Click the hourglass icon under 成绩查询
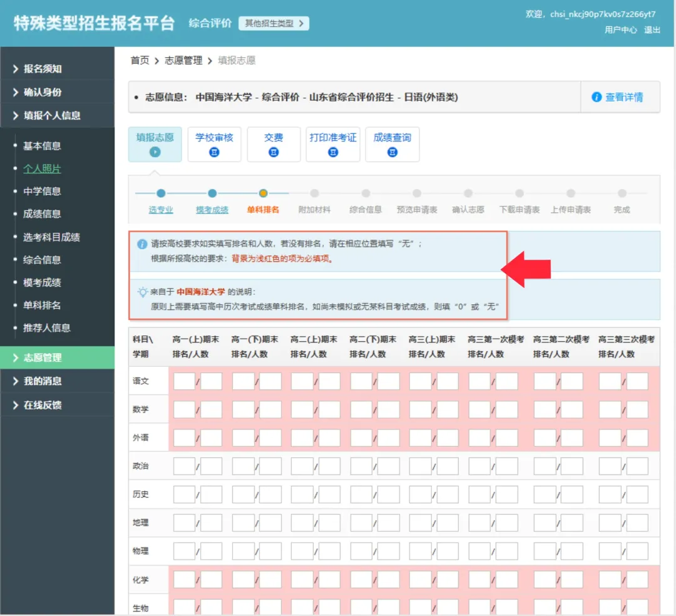The height and width of the screenshot is (616, 676). (x=392, y=151)
